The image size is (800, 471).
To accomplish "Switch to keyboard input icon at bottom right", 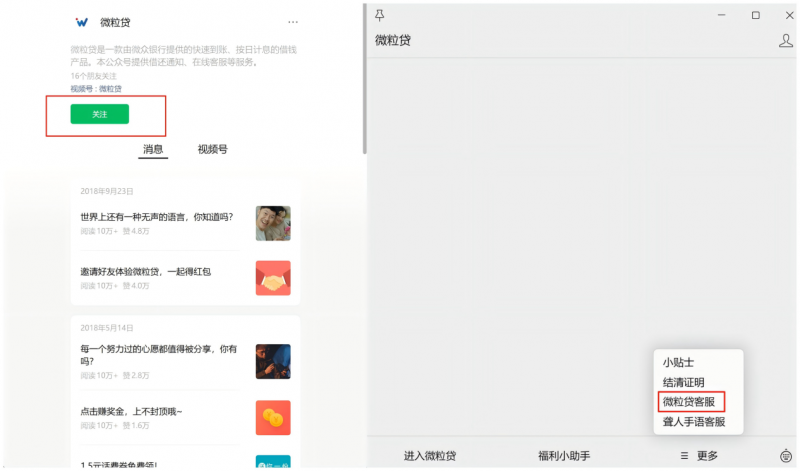I will [x=785, y=455].
